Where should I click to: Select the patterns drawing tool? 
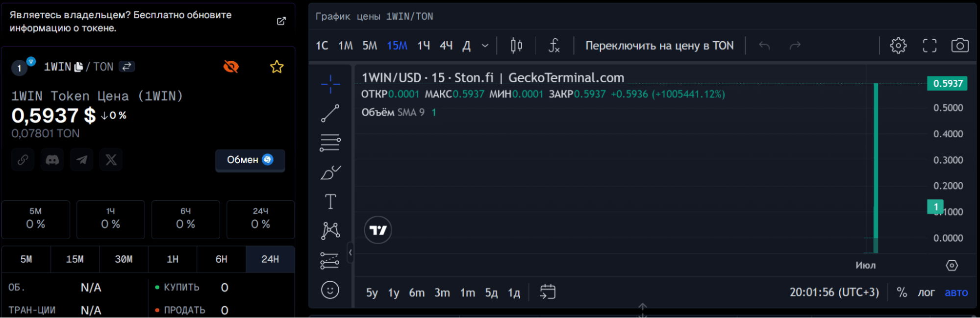(330, 230)
